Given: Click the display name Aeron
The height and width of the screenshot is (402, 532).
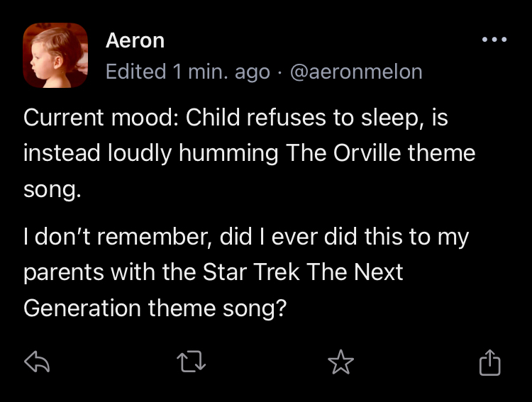Looking at the screenshot, I should tap(135, 40).
